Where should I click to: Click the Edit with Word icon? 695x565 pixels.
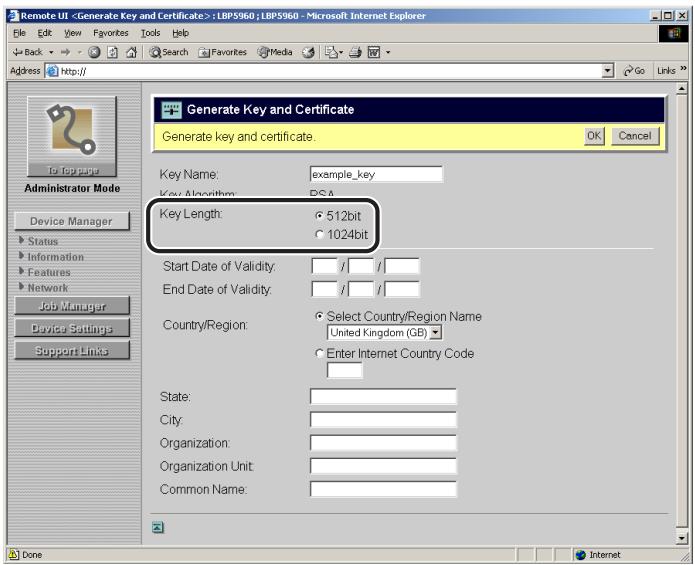point(374,52)
